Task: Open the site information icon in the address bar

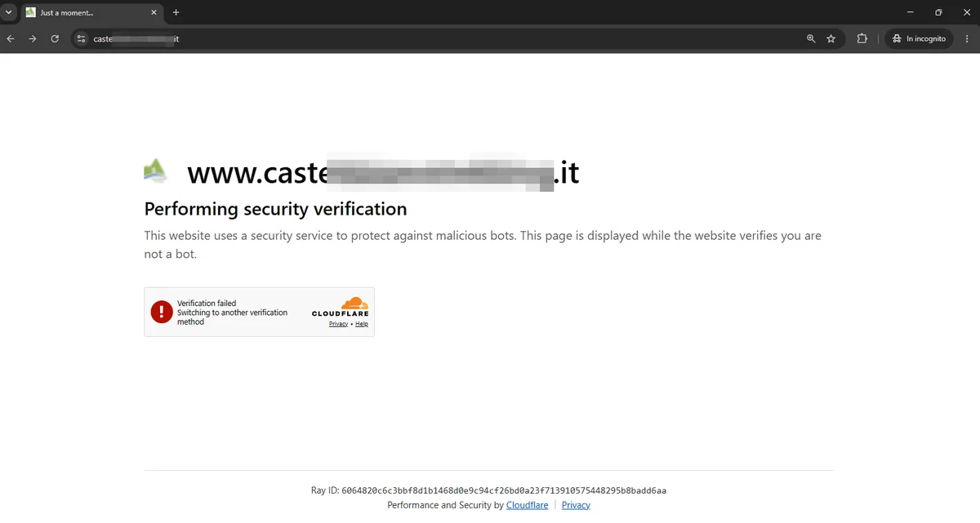Action: [x=80, y=38]
